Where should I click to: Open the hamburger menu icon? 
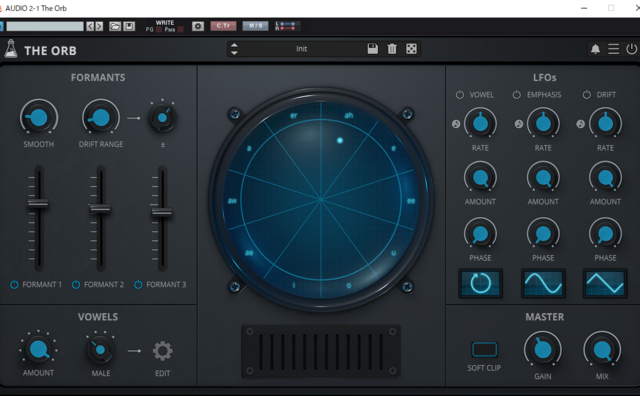[x=613, y=49]
